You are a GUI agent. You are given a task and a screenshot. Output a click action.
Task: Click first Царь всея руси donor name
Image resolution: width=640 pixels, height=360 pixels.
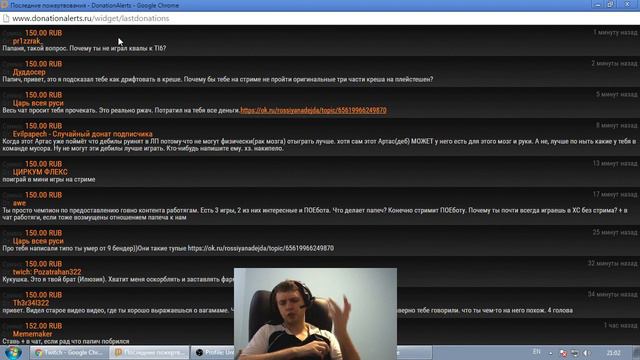[x=38, y=103]
